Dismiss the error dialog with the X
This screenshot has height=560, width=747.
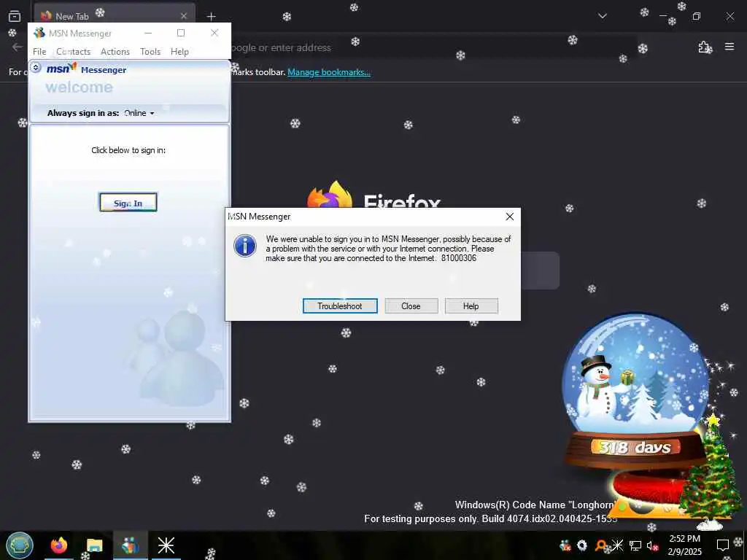(x=510, y=217)
